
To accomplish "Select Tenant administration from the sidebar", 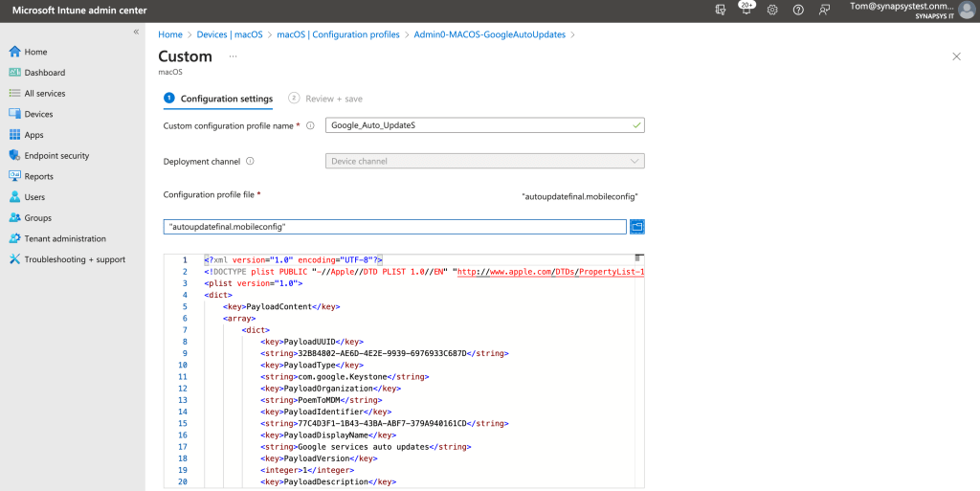I will (x=65, y=238).
